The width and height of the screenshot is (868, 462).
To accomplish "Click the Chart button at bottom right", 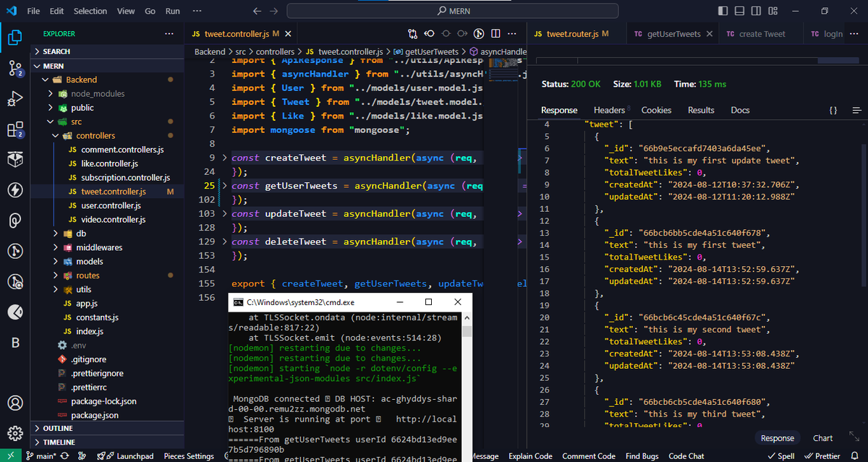I will click(822, 438).
